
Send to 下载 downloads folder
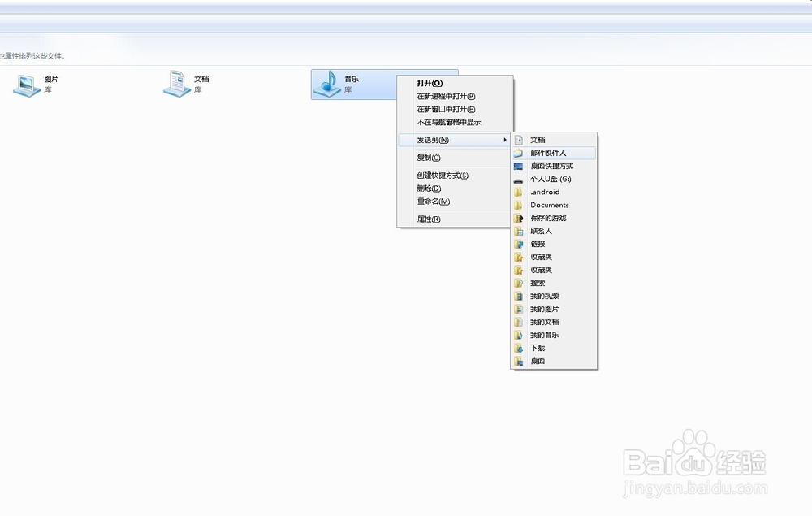coord(554,348)
